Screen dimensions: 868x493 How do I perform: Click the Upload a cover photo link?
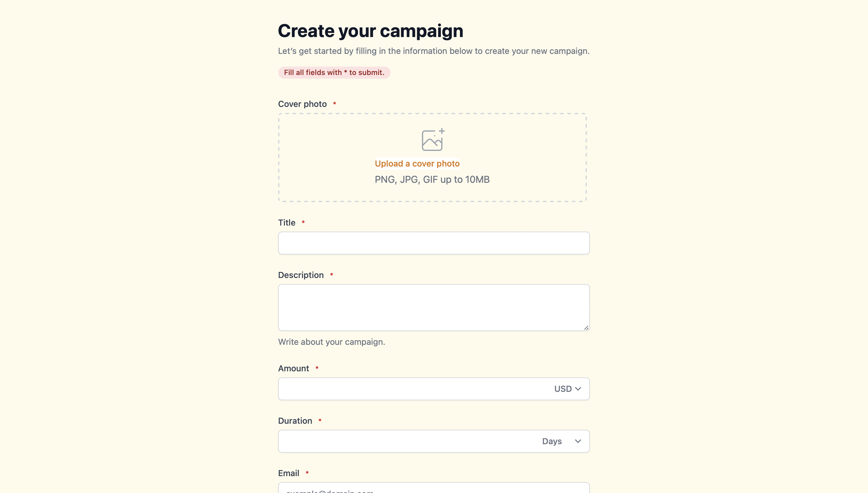(x=417, y=164)
